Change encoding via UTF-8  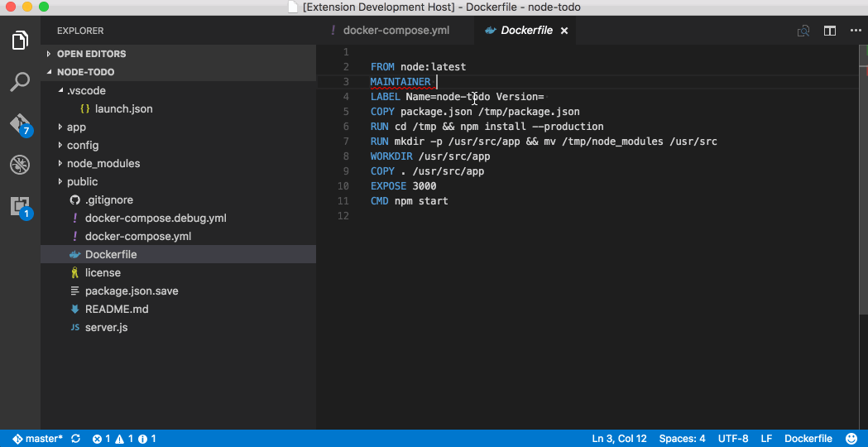click(733, 439)
